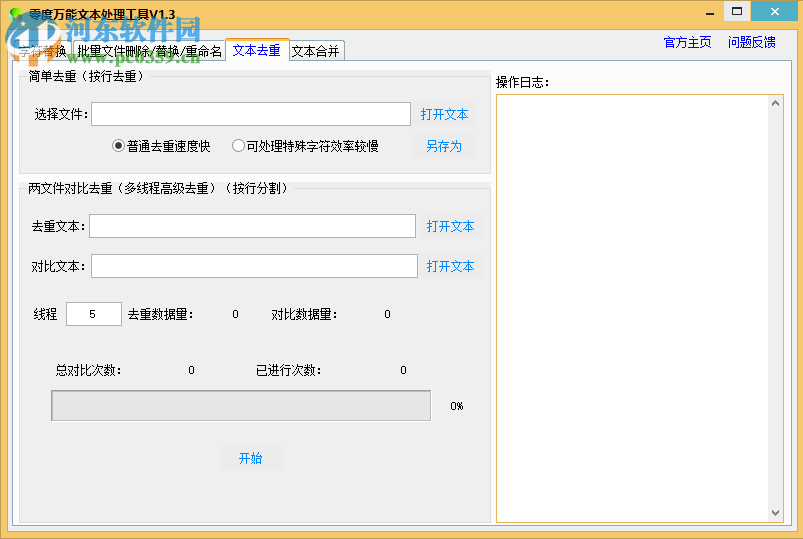The image size is (803, 539).
Task: Open the 问题反馈 link
Action: click(x=751, y=42)
